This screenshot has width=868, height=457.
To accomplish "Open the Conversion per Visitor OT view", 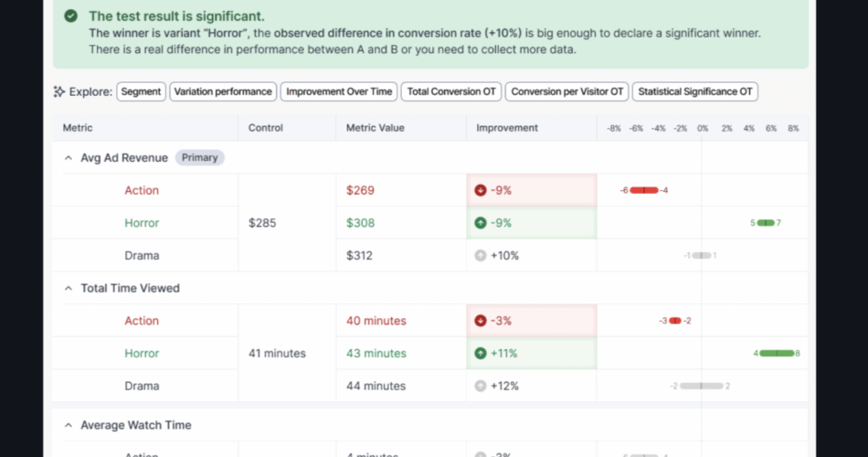I will [566, 91].
